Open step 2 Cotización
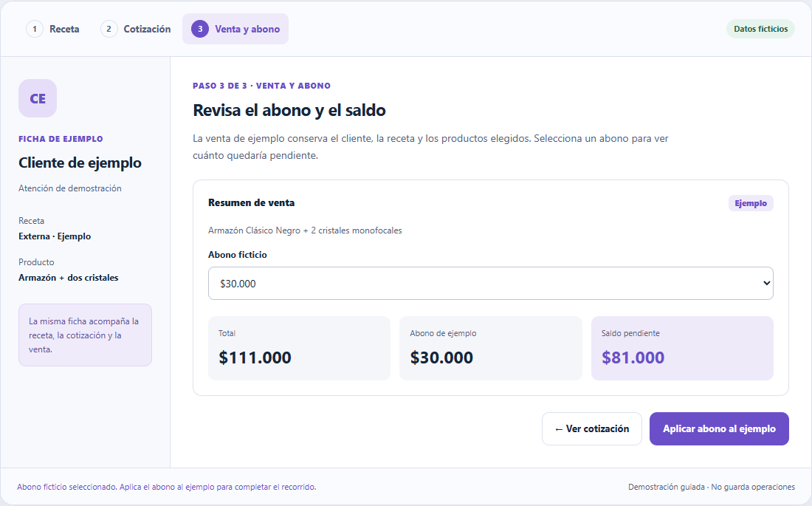Screen dimensions: 812x506 [136, 29]
